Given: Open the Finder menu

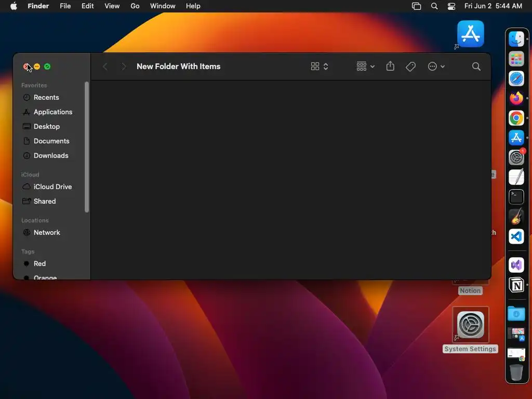Looking at the screenshot, I should tap(38, 6).
